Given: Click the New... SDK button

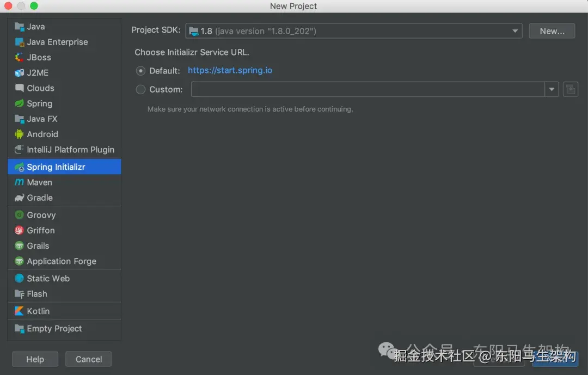Looking at the screenshot, I should pos(552,31).
